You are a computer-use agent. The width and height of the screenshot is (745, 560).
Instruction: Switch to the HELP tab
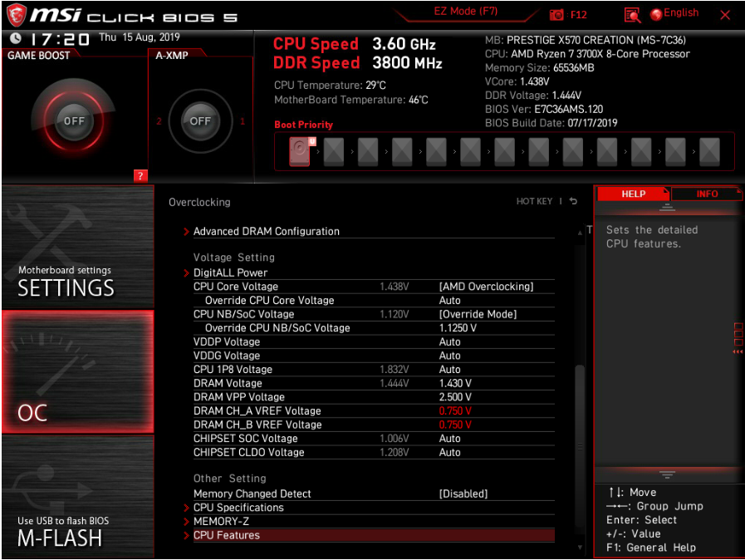(x=633, y=194)
